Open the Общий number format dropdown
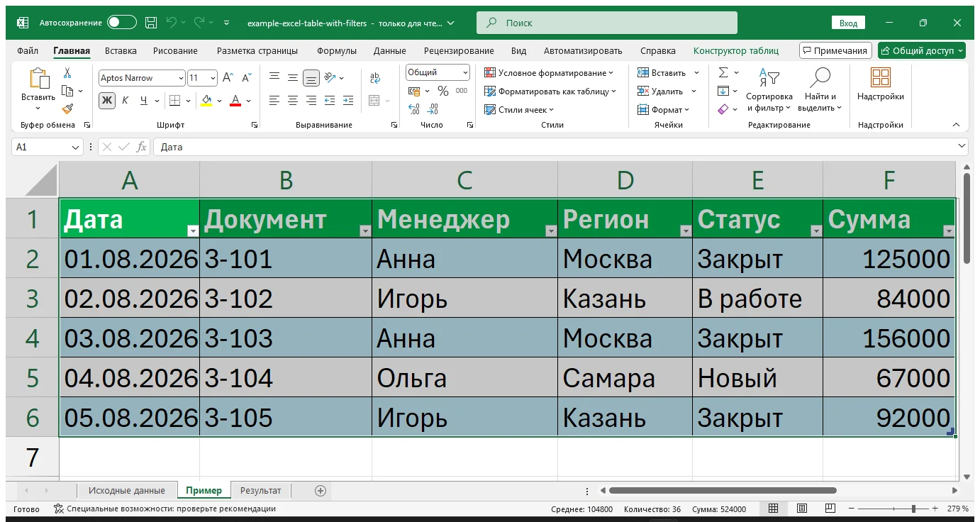 [x=465, y=72]
